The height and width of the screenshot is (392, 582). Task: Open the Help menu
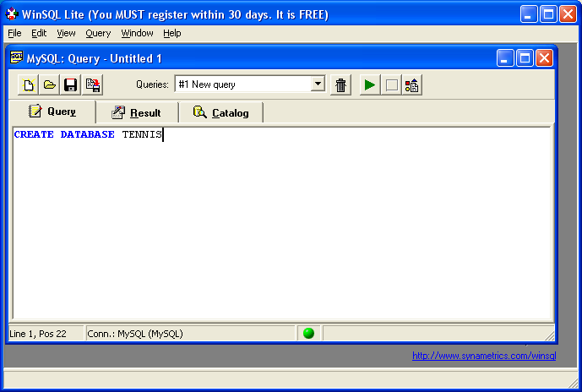click(171, 33)
